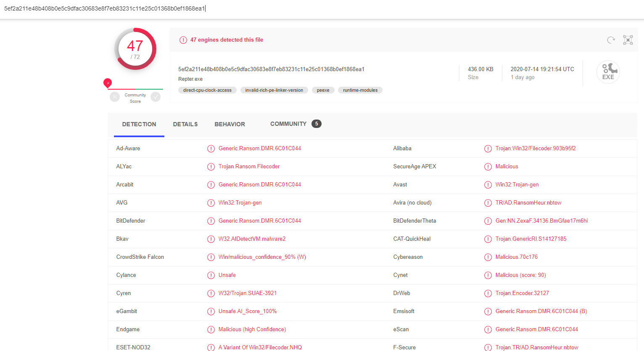Click the direct-cpu-clock-access tag

point(207,90)
